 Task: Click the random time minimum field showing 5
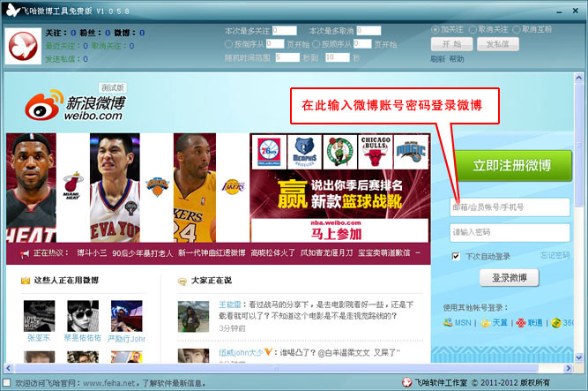coord(287,57)
